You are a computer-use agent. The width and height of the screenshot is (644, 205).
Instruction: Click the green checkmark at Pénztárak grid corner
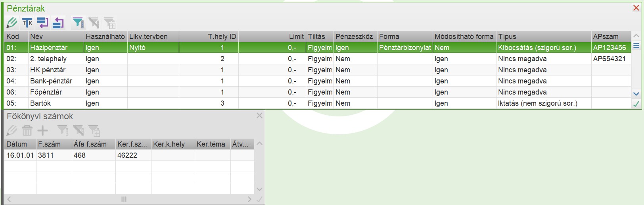point(636,104)
